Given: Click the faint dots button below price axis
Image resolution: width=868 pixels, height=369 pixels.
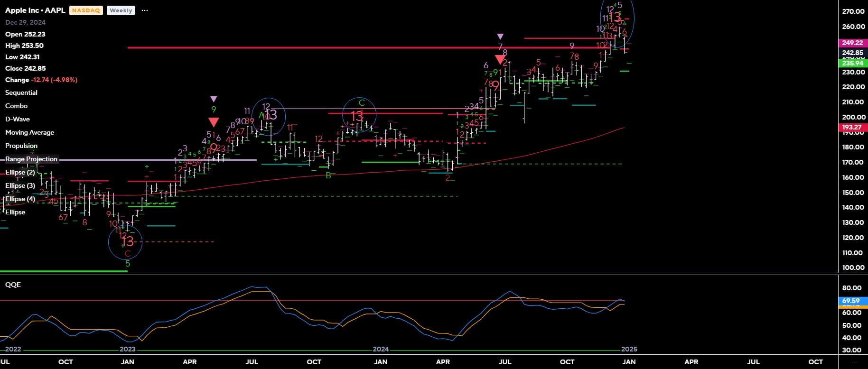Looking at the screenshot, I should click(855, 362).
